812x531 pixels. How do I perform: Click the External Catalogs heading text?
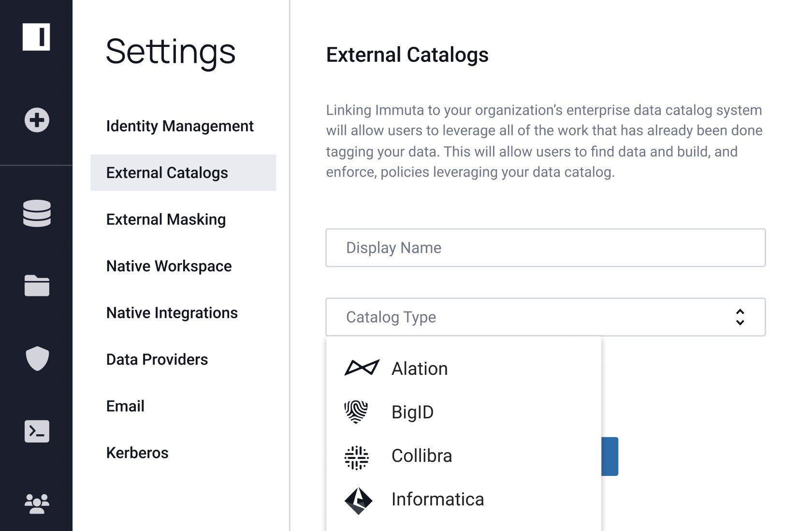point(407,55)
